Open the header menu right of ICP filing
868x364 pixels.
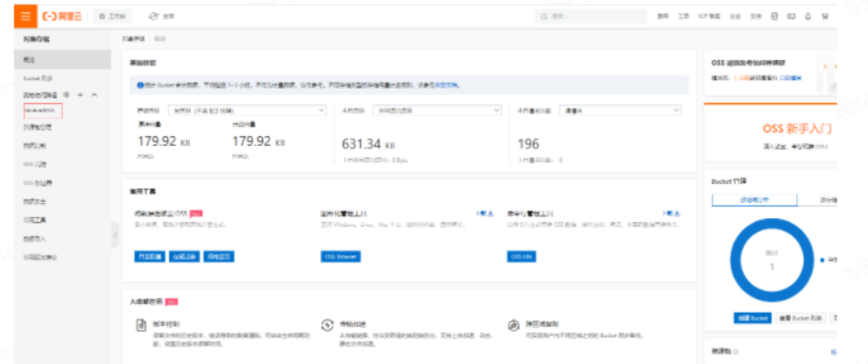pos(735,16)
